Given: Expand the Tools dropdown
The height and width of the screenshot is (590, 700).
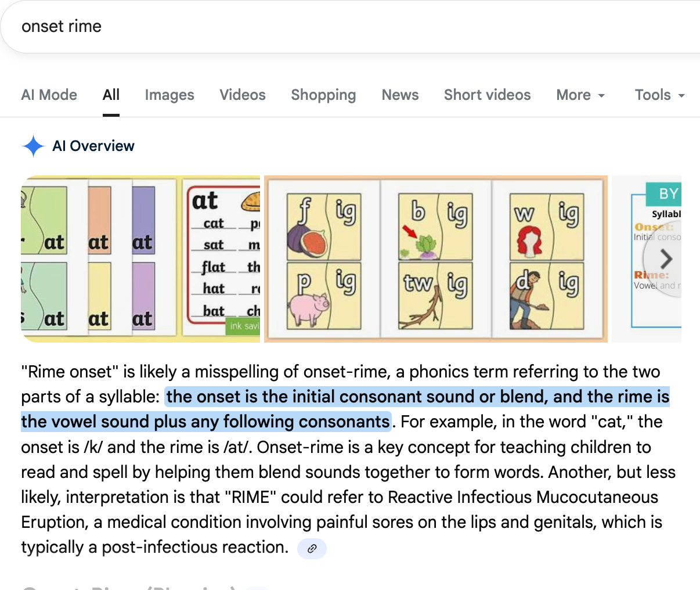Looking at the screenshot, I should point(659,95).
